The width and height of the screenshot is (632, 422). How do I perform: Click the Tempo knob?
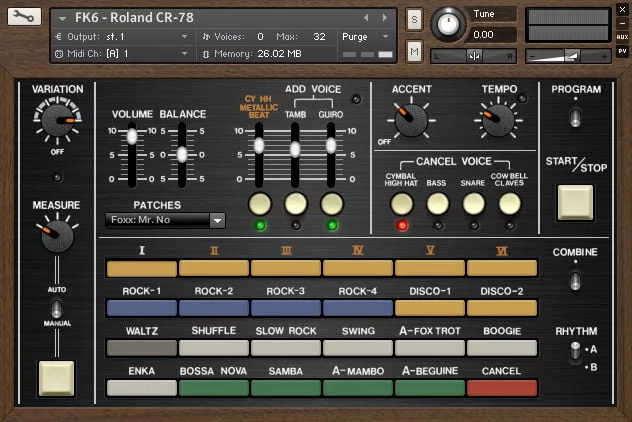[x=499, y=120]
